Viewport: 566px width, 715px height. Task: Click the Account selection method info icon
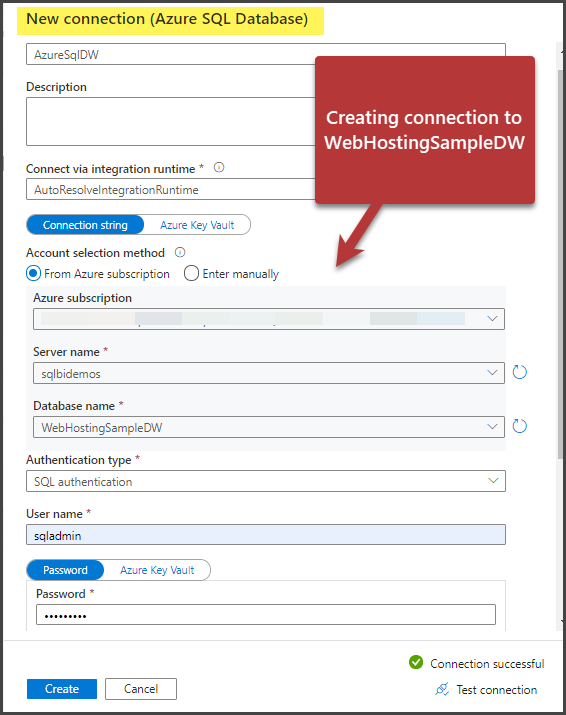[180, 252]
